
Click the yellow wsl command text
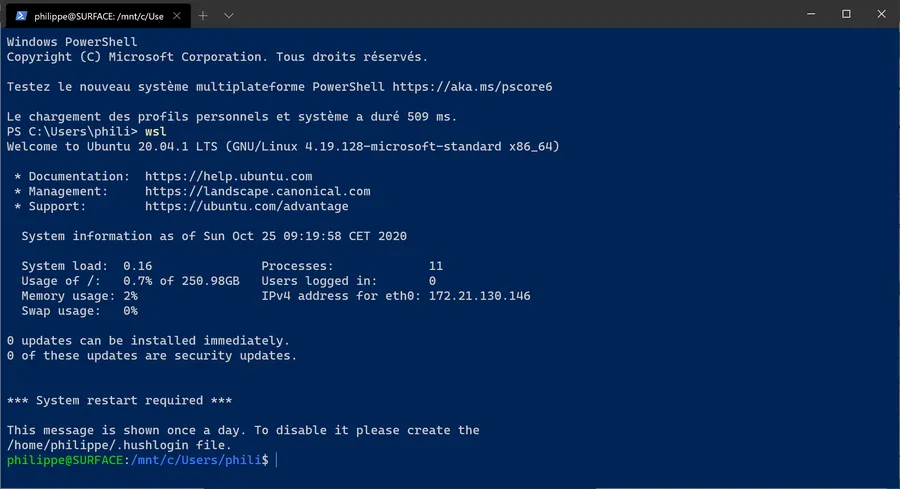click(x=156, y=131)
